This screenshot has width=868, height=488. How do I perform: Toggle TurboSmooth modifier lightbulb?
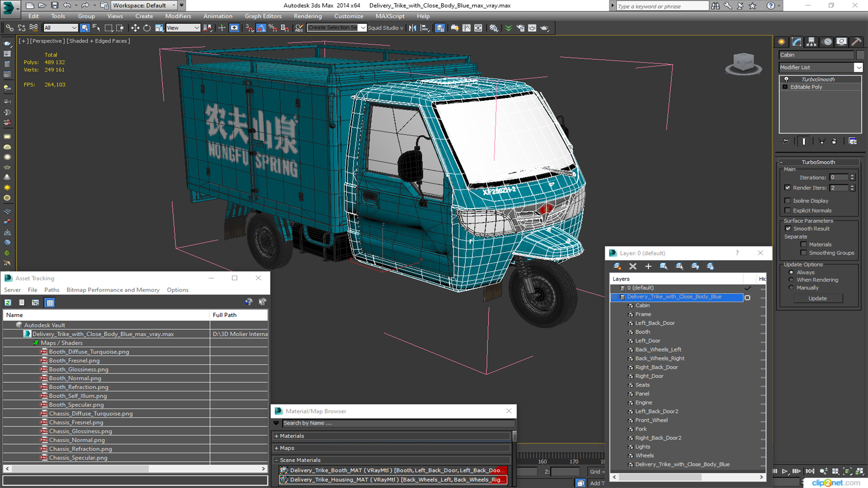(x=786, y=79)
